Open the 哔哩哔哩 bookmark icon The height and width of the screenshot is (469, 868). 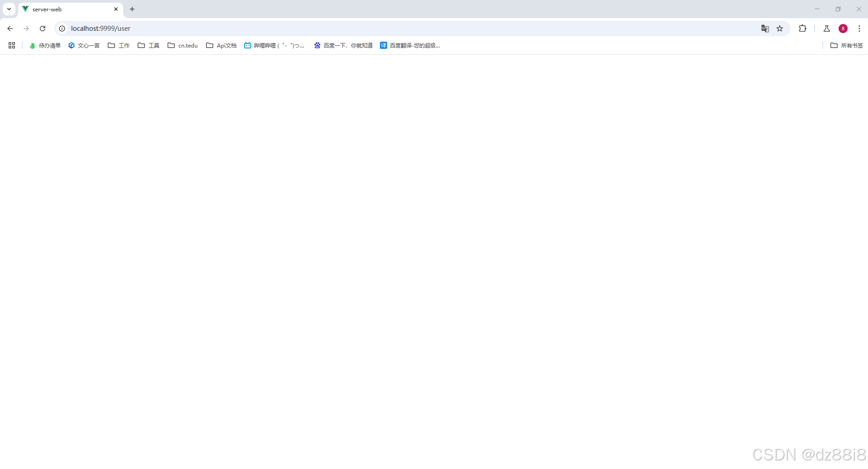click(x=247, y=45)
